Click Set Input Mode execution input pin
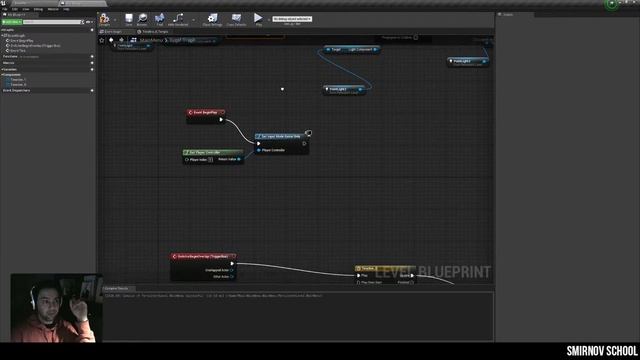Viewport: 640px width, 360px height. (x=259, y=144)
